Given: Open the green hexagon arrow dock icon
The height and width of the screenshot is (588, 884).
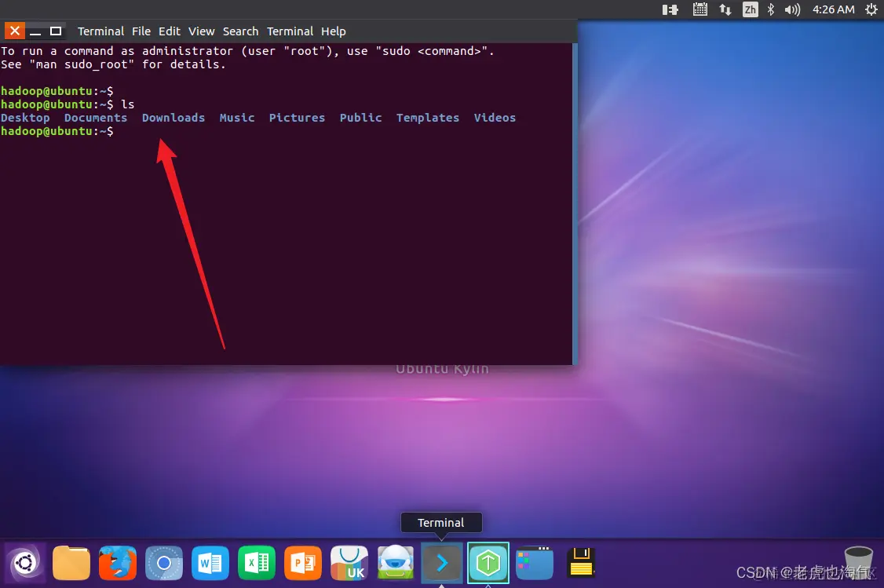Looking at the screenshot, I should (x=488, y=563).
